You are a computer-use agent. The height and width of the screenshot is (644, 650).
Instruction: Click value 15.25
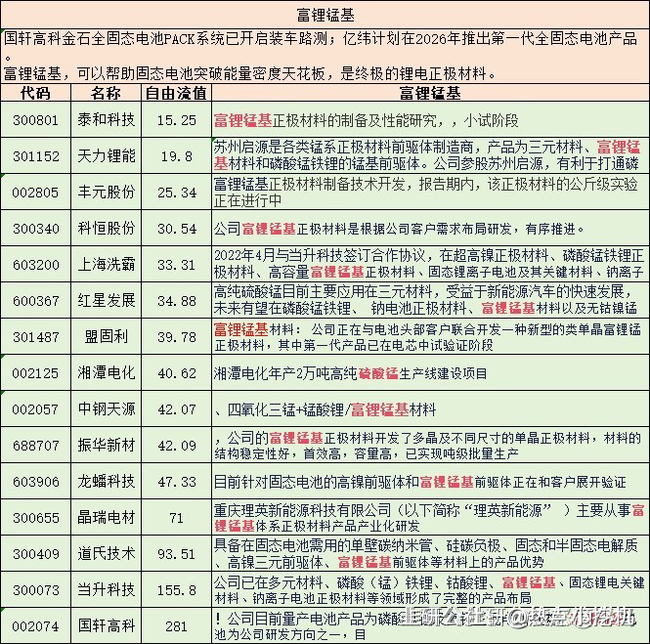point(177,120)
